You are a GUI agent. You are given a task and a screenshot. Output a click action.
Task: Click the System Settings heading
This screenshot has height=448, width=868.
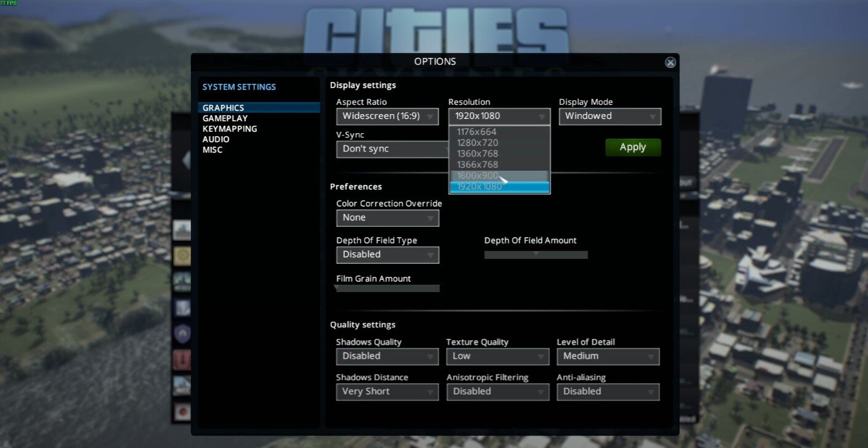pos(239,87)
